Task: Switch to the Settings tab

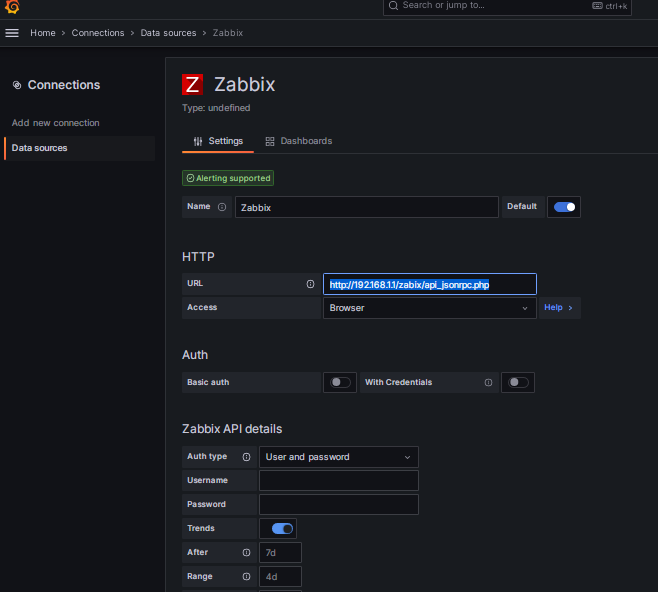Action: click(218, 141)
